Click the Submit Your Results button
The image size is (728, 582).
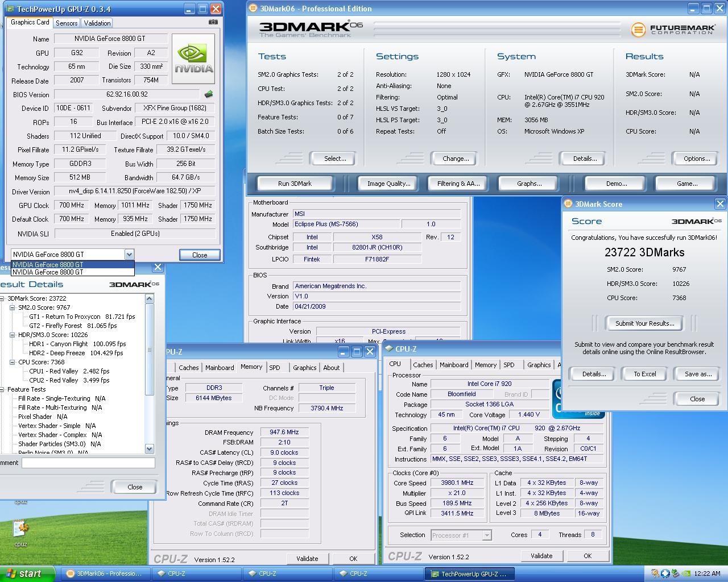tap(644, 323)
